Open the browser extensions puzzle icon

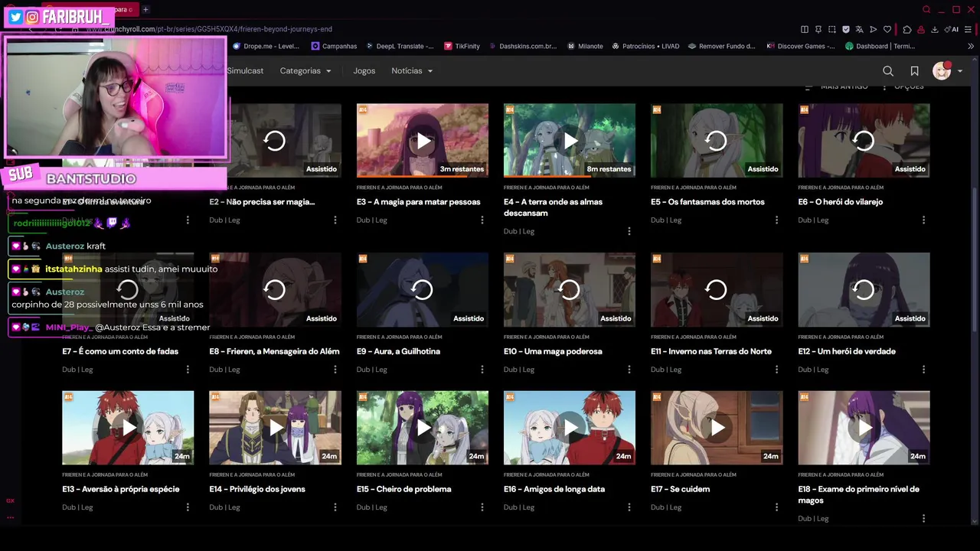[x=907, y=29]
